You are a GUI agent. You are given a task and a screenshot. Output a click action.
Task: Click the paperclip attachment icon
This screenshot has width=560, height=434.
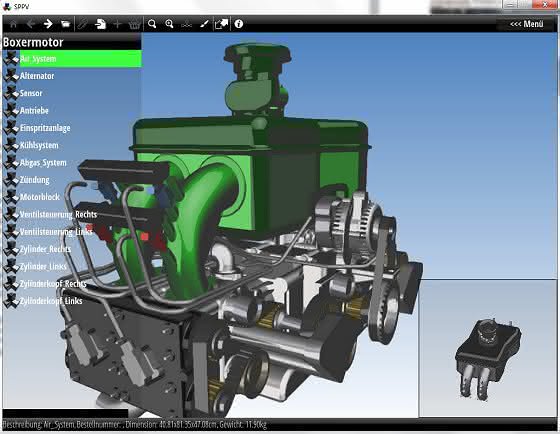(x=82, y=24)
